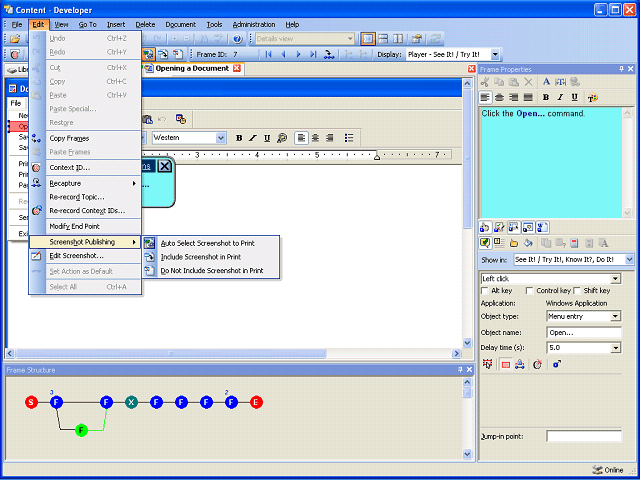Click the Underline button in Frame Properties
The height and width of the screenshot is (480, 640).
coord(575,97)
